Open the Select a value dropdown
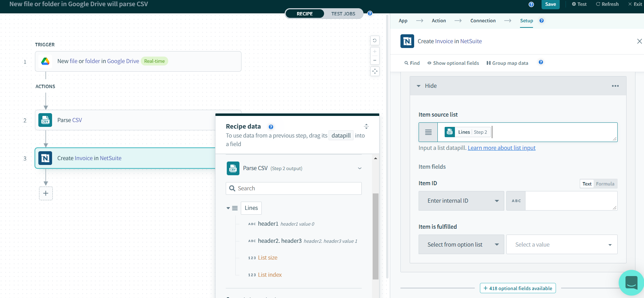Screen dimensions: 644x298 pyautogui.click(x=562, y=245)
